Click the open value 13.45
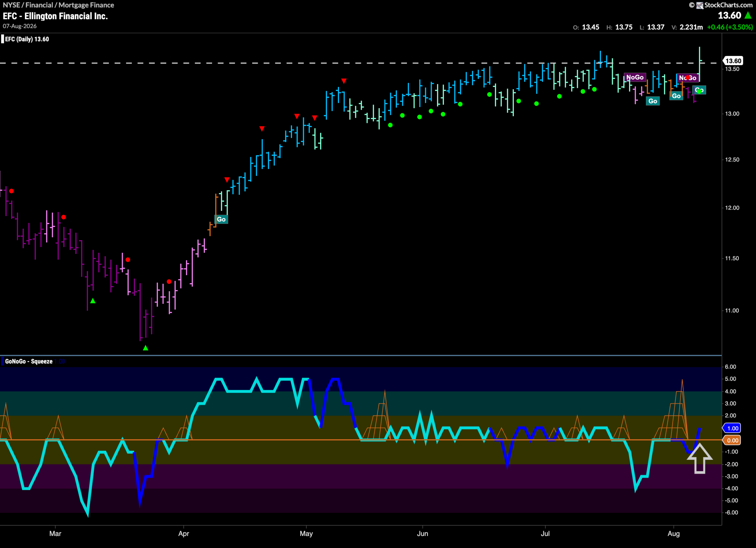This screenshot has width=756, height=548. click(x=590, y=27)
